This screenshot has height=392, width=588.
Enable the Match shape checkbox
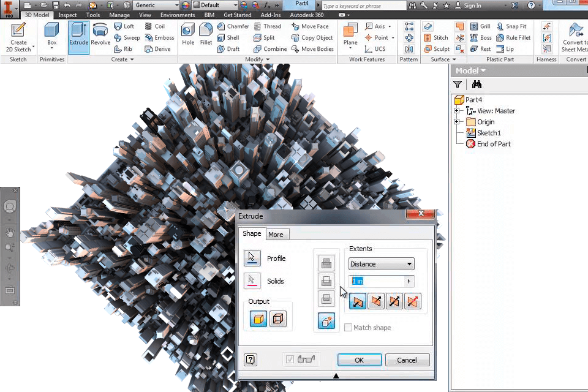349,328
